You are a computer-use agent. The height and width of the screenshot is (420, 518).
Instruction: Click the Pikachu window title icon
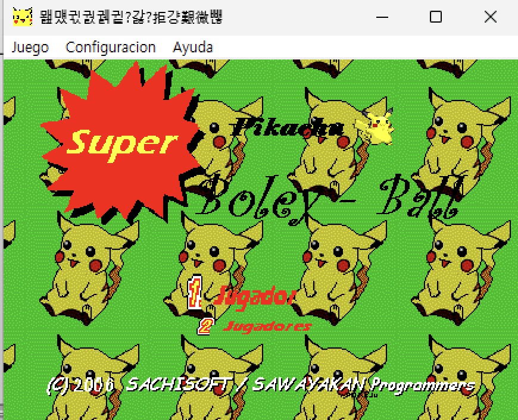[23, 17]
